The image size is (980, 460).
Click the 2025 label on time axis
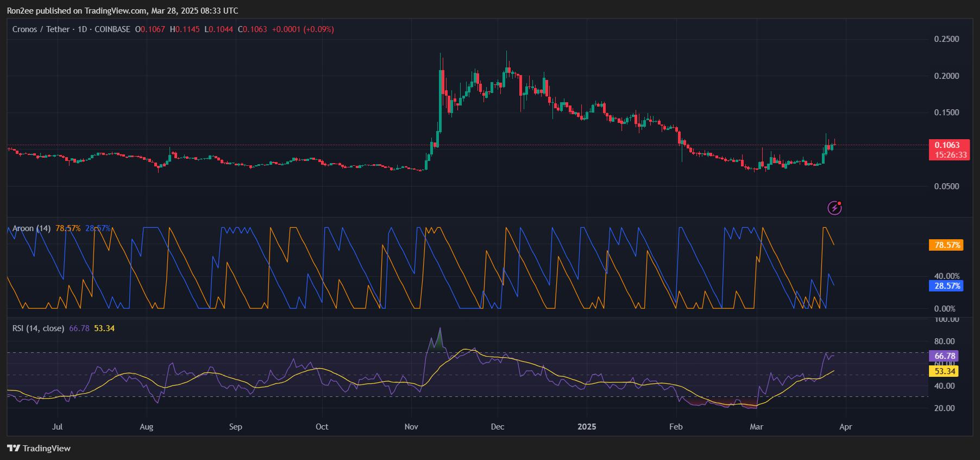(x=587, y=427)
